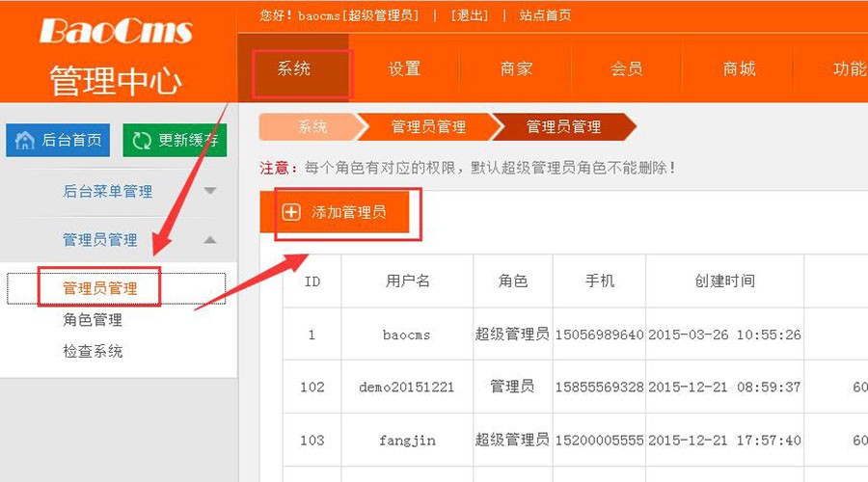
Task: Click 后台菜单管理 sidebar heading
Action: tap(107, 192)
